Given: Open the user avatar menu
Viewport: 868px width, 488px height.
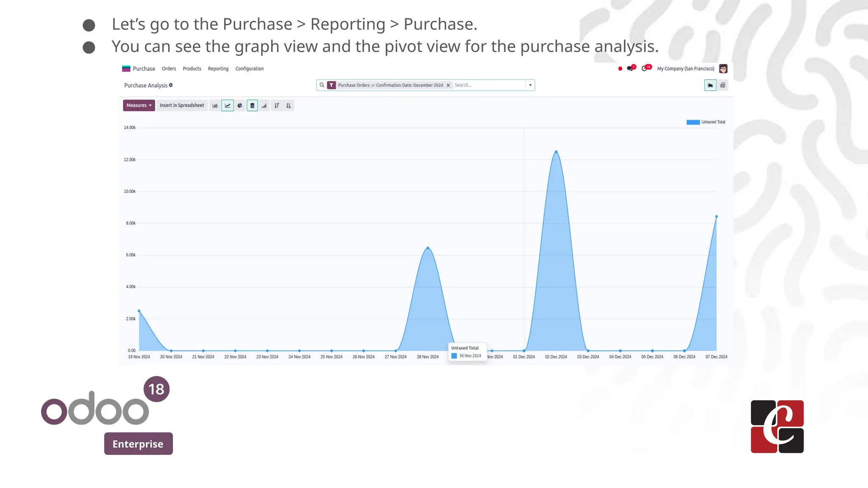Looking at the screenshot, I should (723, 69).
